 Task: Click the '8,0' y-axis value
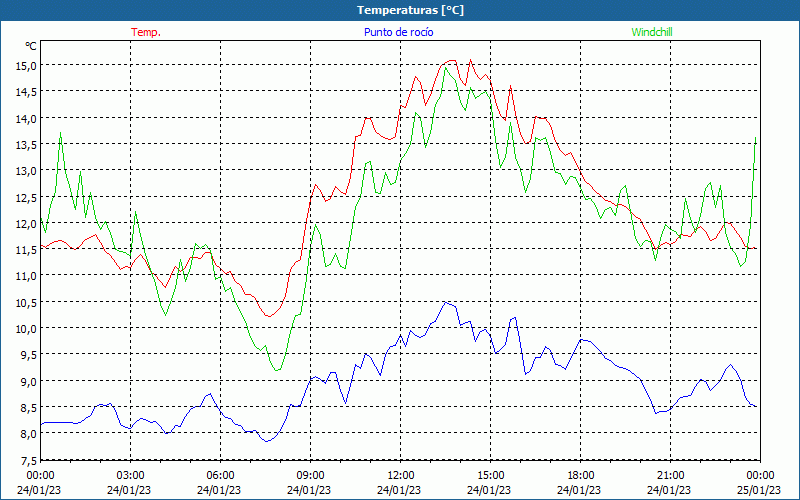point(29,434)
